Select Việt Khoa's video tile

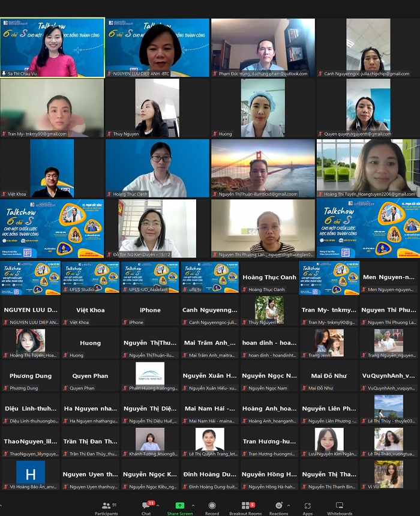pos(52,168)
